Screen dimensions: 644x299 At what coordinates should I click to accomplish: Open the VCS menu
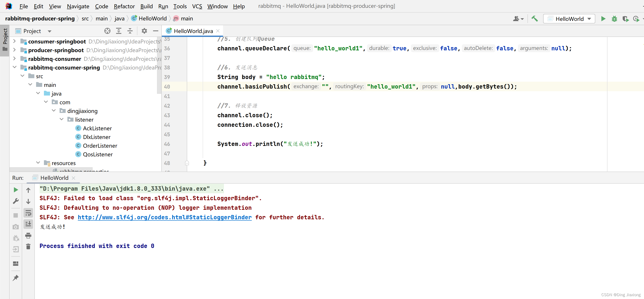[197, 6]
